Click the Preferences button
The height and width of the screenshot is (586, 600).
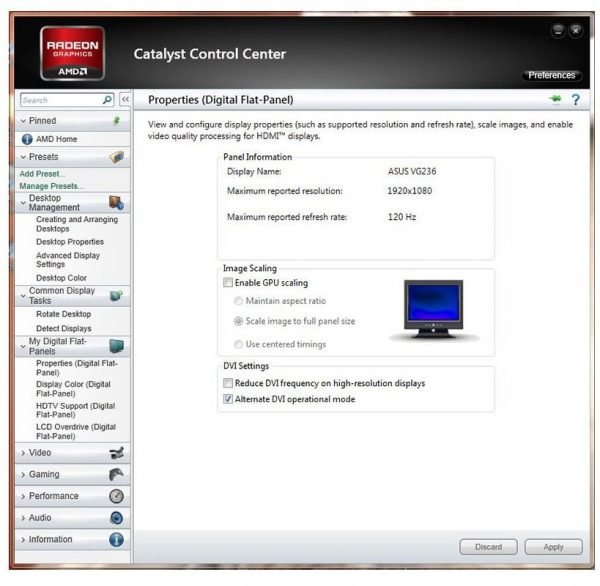(552, 75)
